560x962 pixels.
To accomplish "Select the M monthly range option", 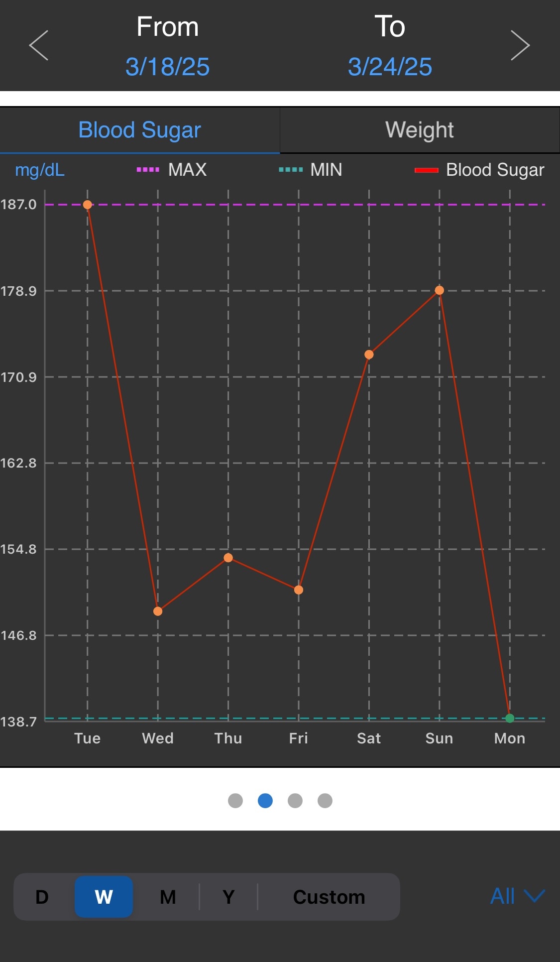I will 168,897.
